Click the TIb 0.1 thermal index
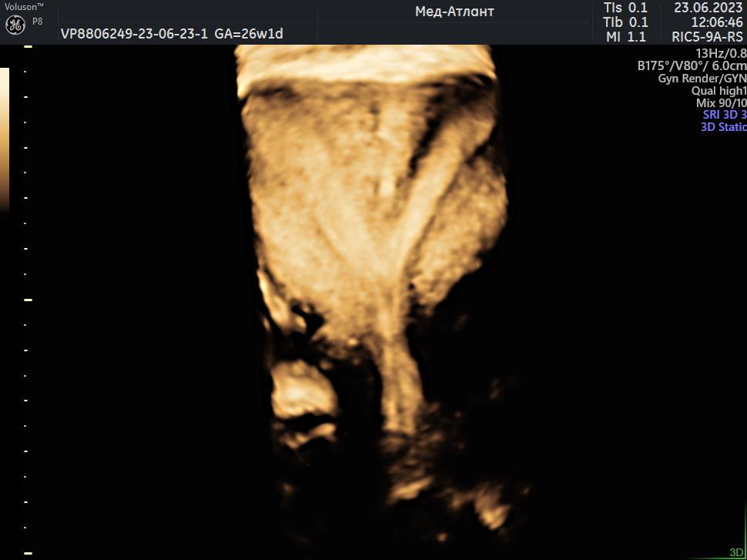The image size is (747, 560). pos(625,22)
